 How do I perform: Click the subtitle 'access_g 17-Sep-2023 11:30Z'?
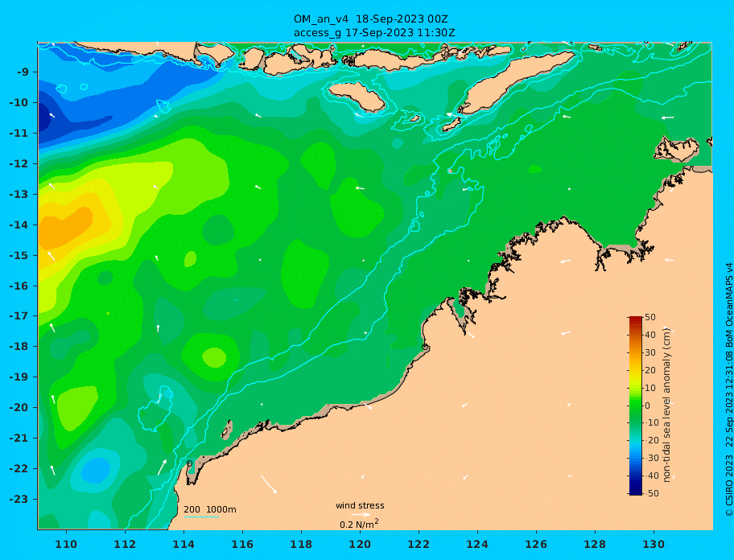pos(374,33)
